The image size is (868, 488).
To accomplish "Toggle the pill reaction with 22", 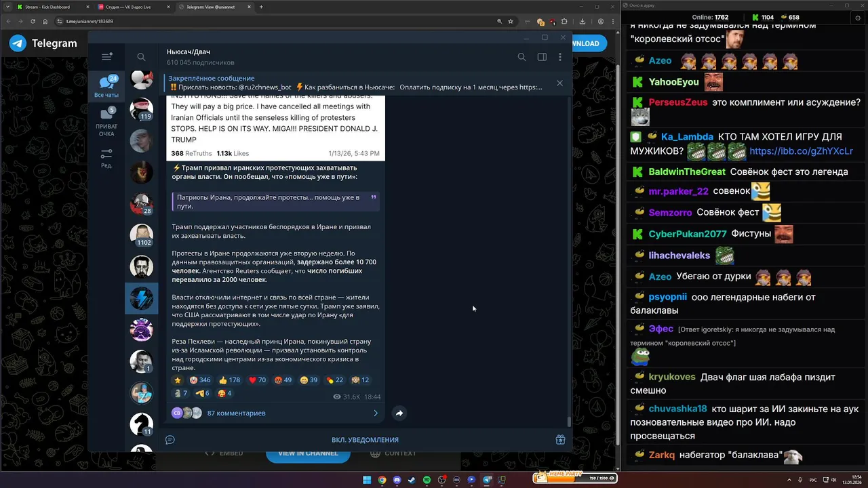I will coord(335,380).
